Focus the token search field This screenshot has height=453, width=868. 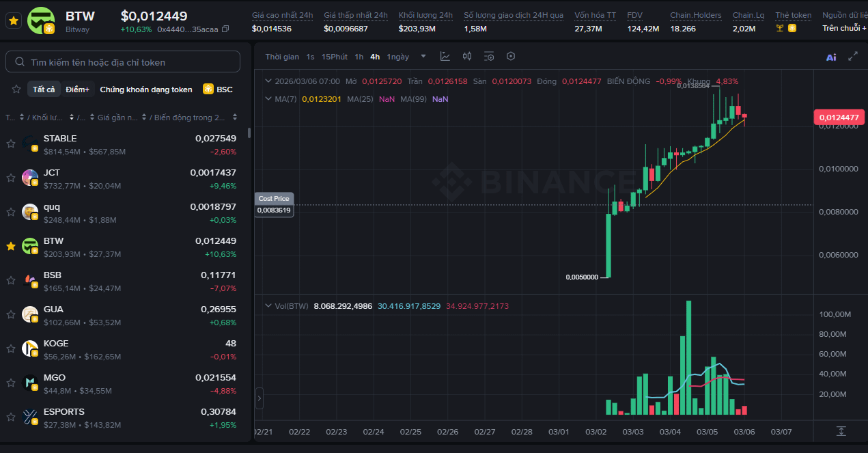click(123, 62)
